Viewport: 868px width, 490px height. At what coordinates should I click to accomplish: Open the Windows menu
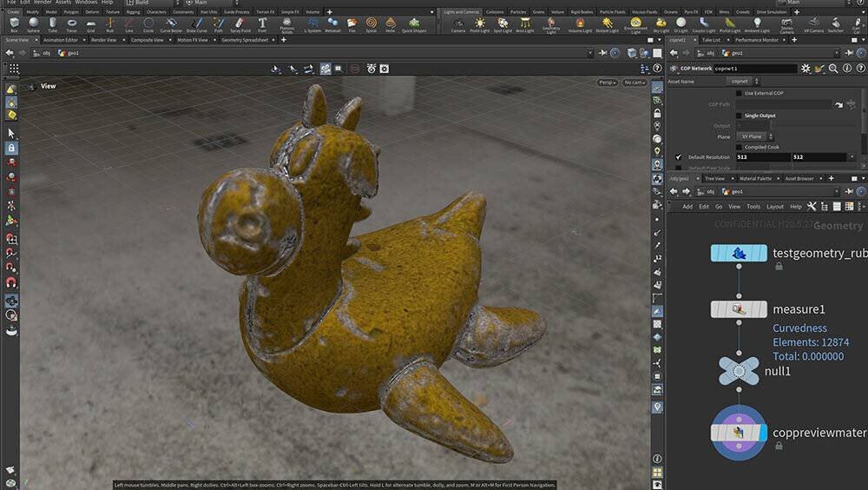pos(86,3)
